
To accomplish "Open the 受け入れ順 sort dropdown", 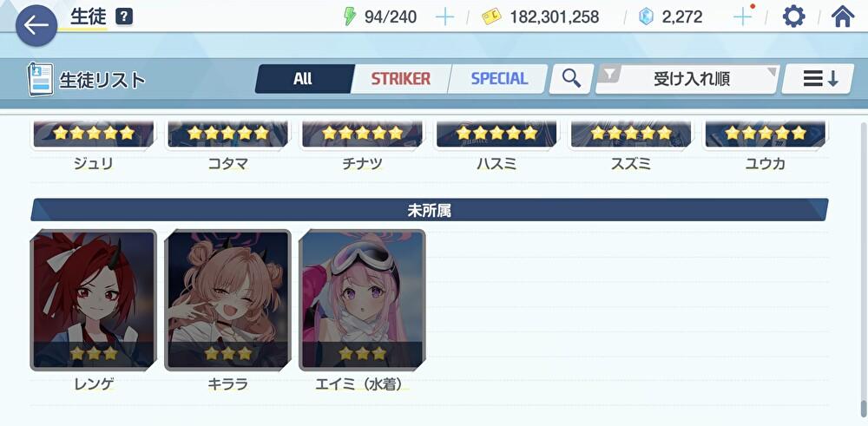I will (692, 79).
